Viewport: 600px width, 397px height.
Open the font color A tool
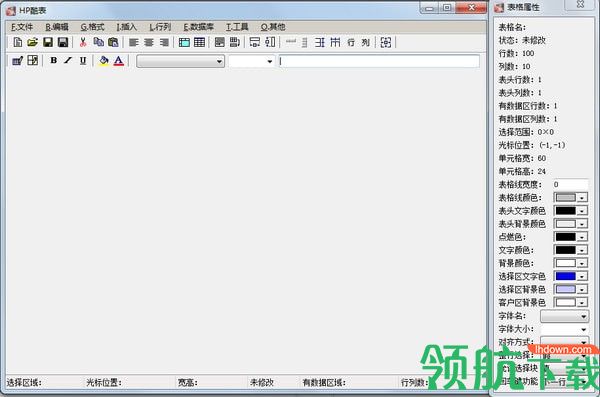(119, 60)
